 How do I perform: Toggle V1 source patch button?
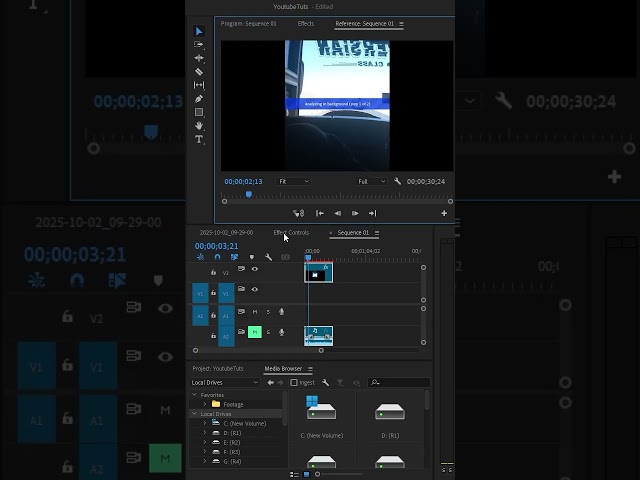pyautogui.click(x=200, y=294)
